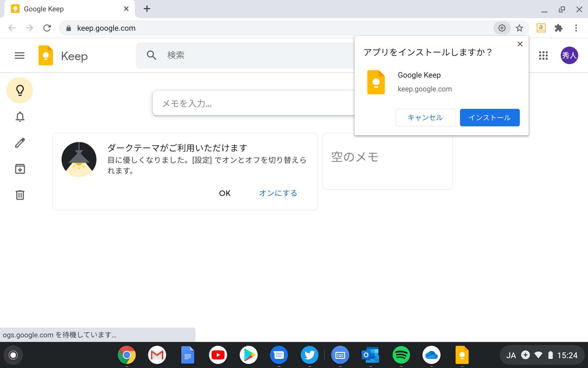Open the Archive section in Keep
The image size is (588, 368).
[19, 169]
